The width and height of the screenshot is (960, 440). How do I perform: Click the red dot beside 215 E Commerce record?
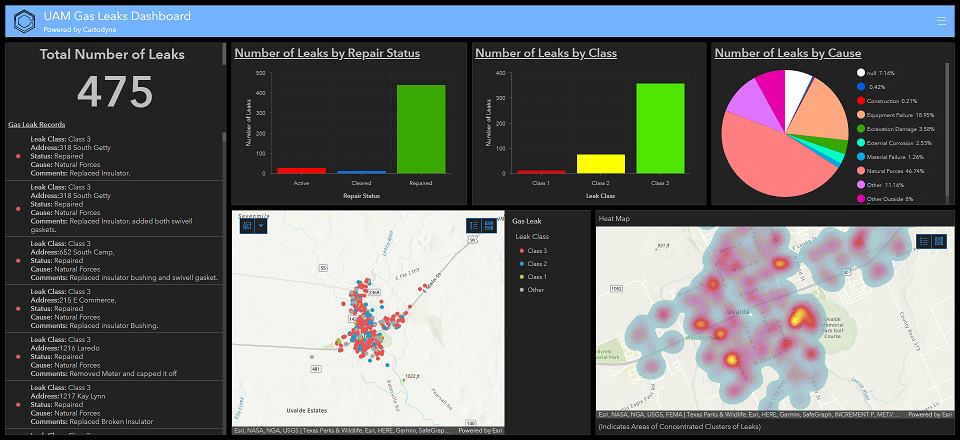click(18, 309)
